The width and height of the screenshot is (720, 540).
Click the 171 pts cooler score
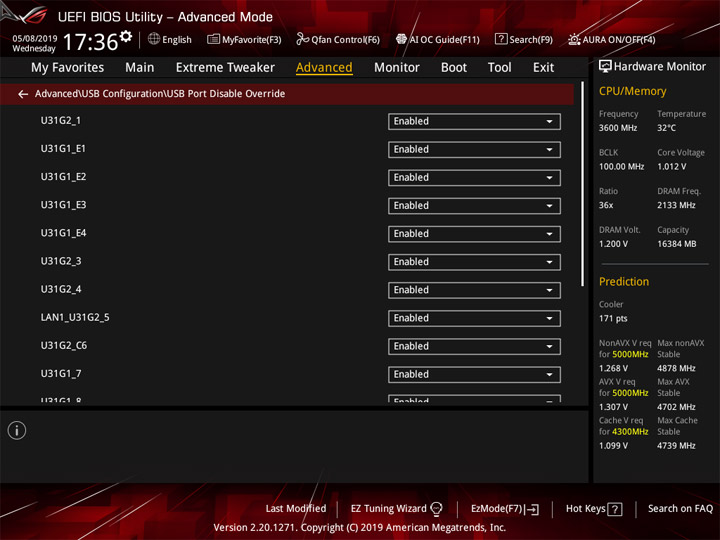point(613,319)
